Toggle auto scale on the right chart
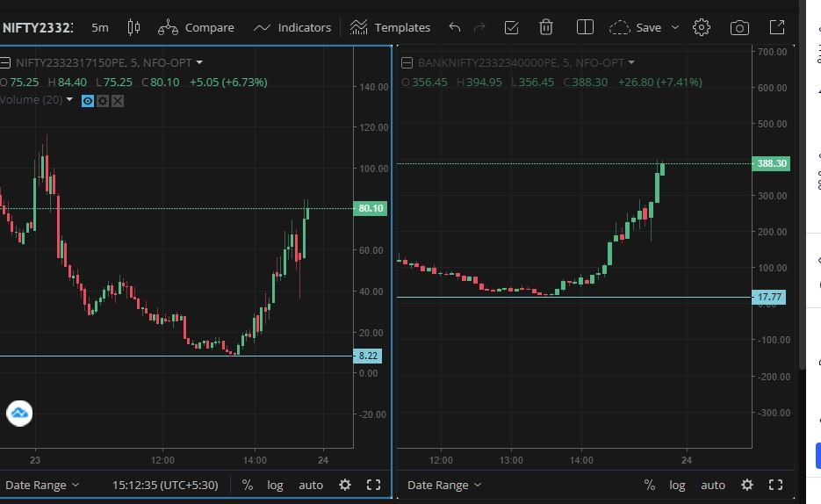This screenshot has width=821, height=504. coord(713,485)
